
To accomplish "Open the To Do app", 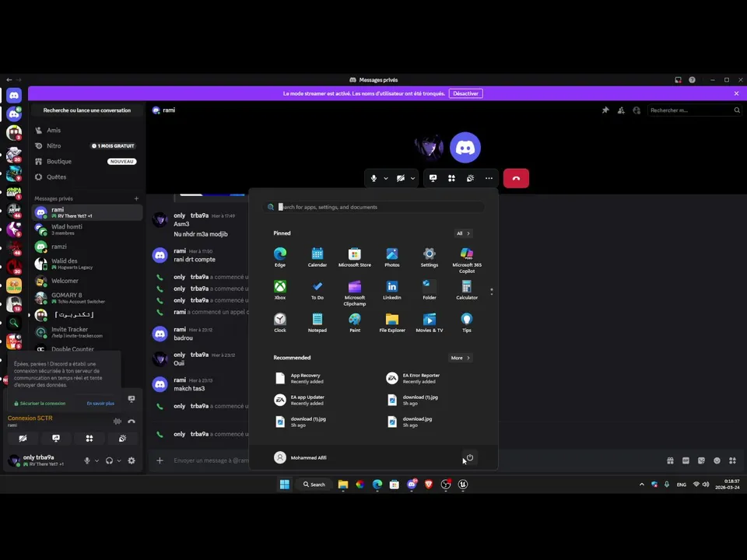I will tap(317, 289).
